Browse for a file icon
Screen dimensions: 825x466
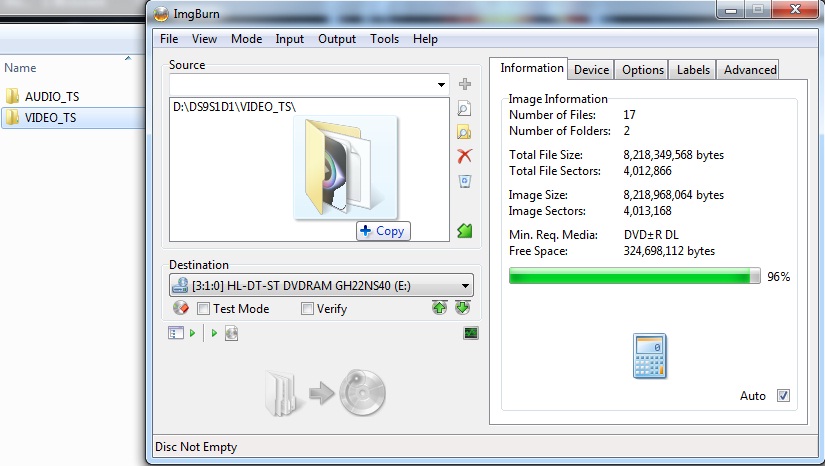[464, 108]
